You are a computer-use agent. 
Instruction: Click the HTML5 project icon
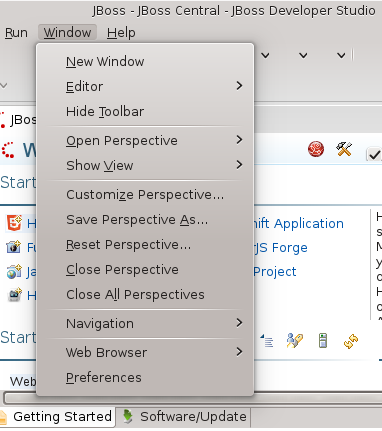click(14, 223)
